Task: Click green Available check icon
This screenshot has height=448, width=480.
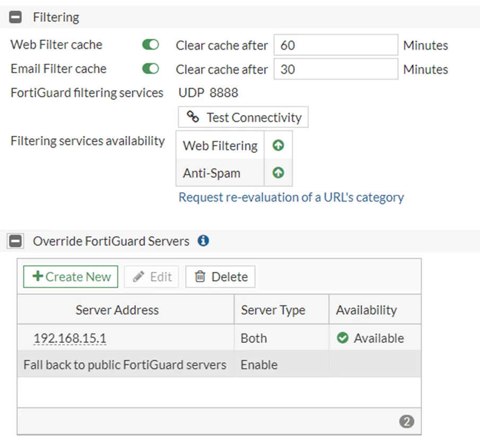Action: tap(343, 338)
